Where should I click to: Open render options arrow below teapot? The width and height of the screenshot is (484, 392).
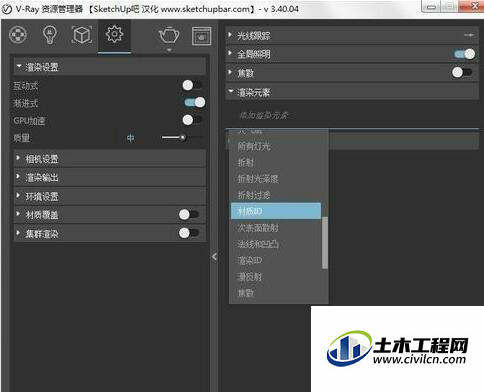[169, 50]
